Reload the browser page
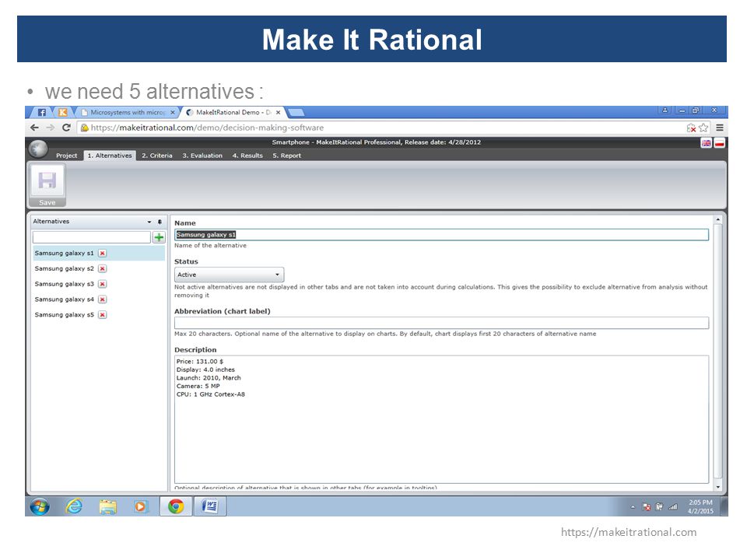The width and height of the screenshot is (747, 560). click(x=66, y=128)
